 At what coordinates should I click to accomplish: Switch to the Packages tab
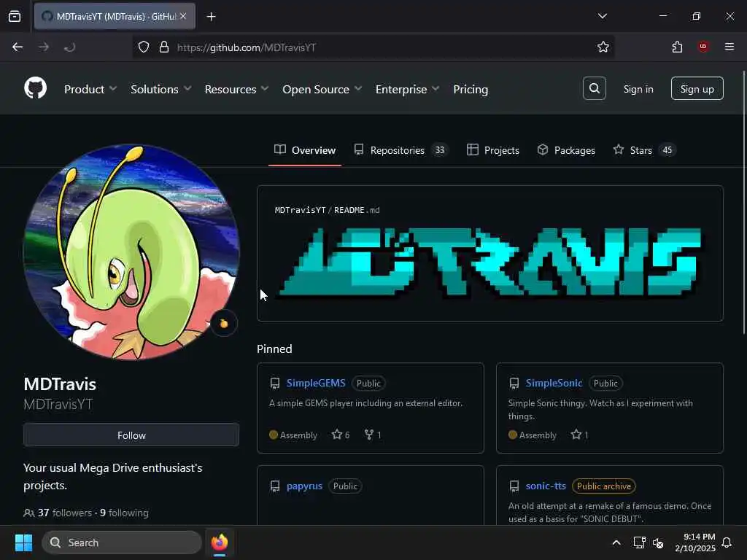click(566, 150)
